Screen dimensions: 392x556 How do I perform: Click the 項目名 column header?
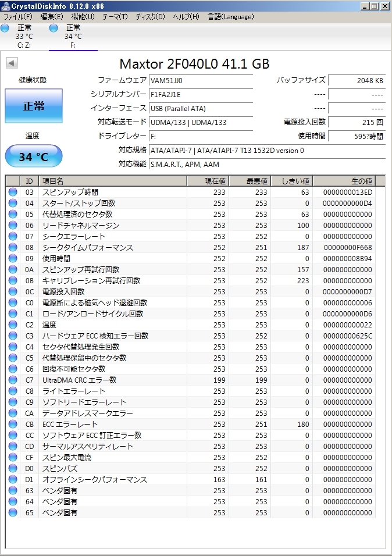tap(113, 181)
